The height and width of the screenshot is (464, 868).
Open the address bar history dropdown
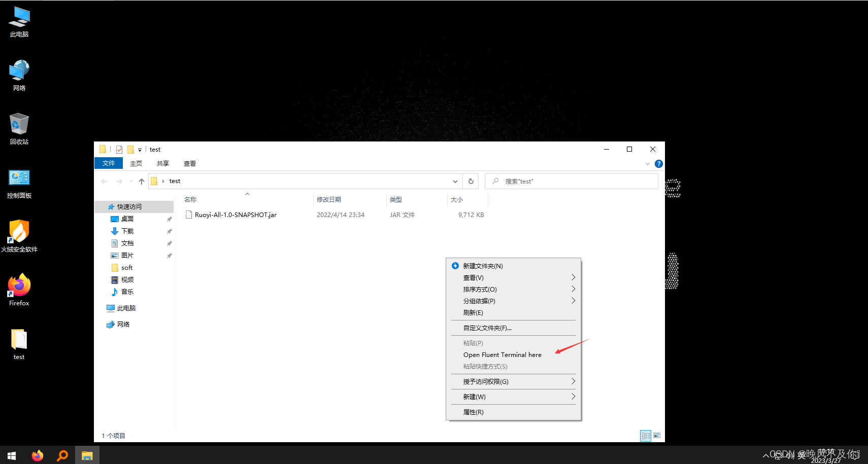click(x=455, y=181)
